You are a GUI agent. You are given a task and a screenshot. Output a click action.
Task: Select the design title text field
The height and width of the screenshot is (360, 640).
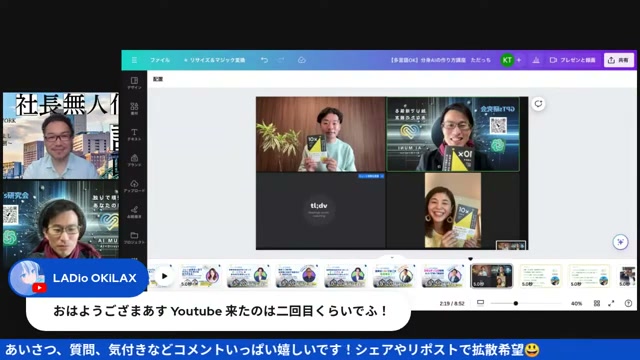tap(440, 60)
